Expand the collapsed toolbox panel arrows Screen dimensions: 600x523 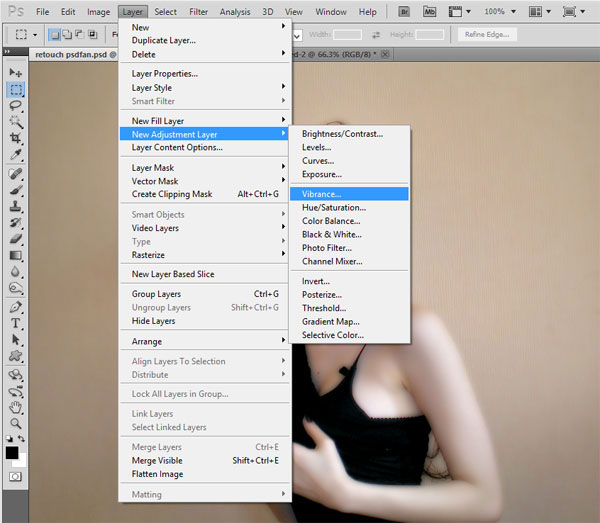click(x=7, y=51)
